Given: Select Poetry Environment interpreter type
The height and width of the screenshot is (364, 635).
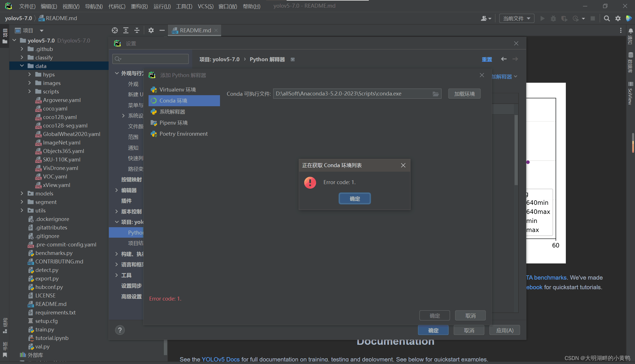Looking at the screenshot, I should [184, 134].
